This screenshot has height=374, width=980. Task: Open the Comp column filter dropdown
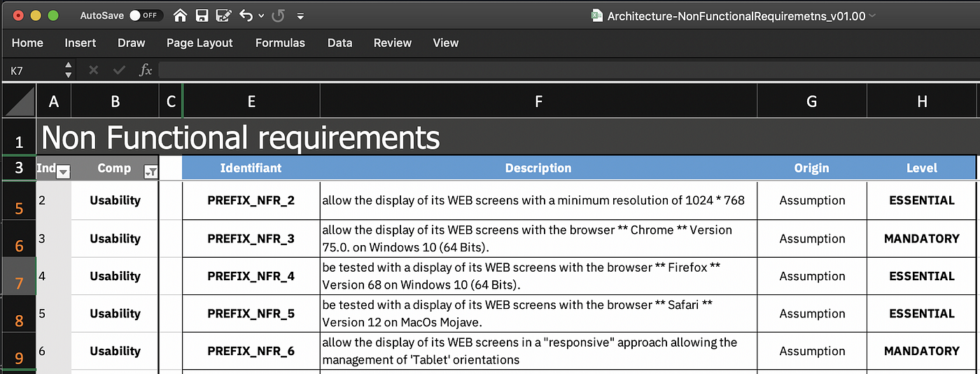click(150, 172)
